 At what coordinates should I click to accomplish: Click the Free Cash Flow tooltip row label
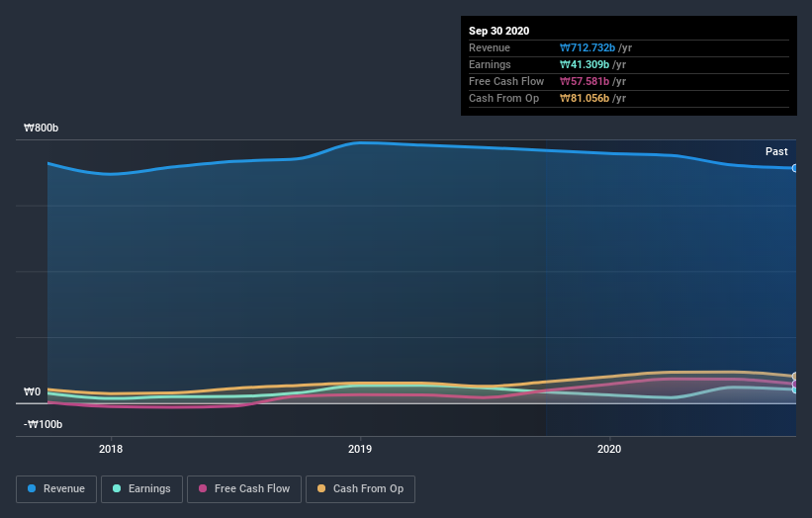506,81
